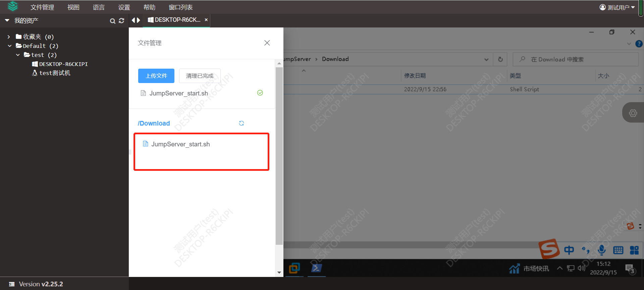Viewport: 644px width, 290px height.
Task: Sort by the 大小 column header
Action: 603,76
